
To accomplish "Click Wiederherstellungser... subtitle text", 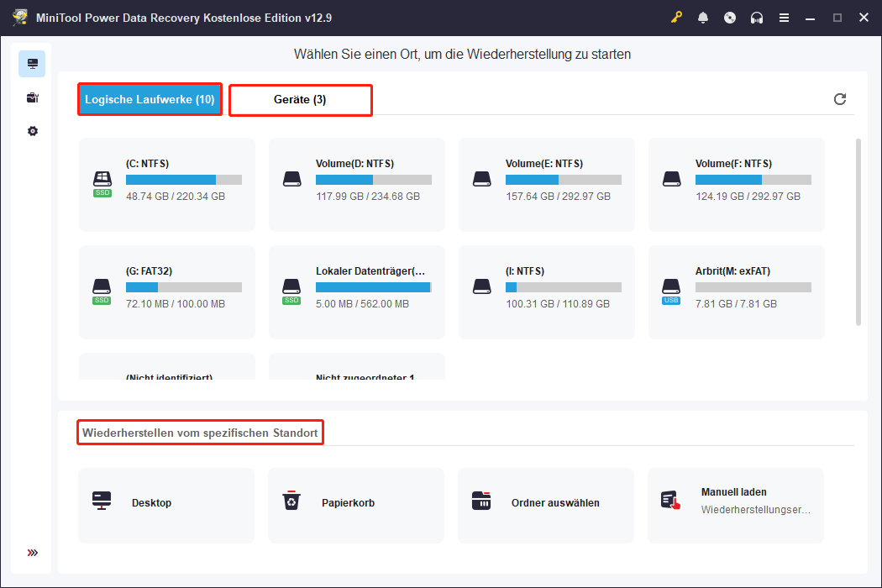I will coord(755,510).
